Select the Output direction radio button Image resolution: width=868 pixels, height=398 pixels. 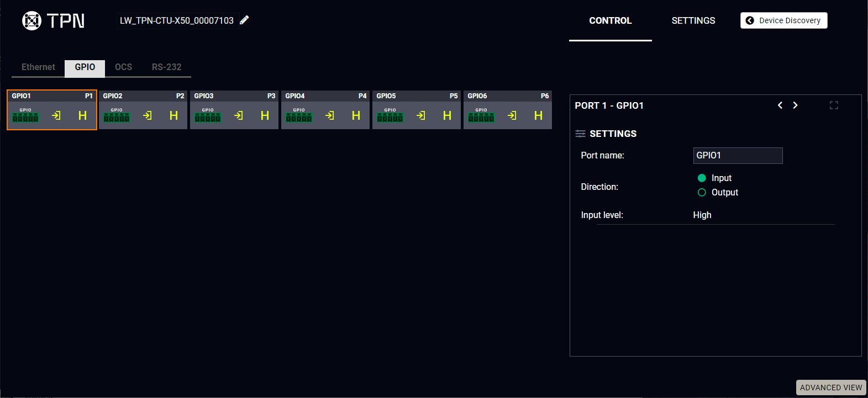tap(702, 192)
